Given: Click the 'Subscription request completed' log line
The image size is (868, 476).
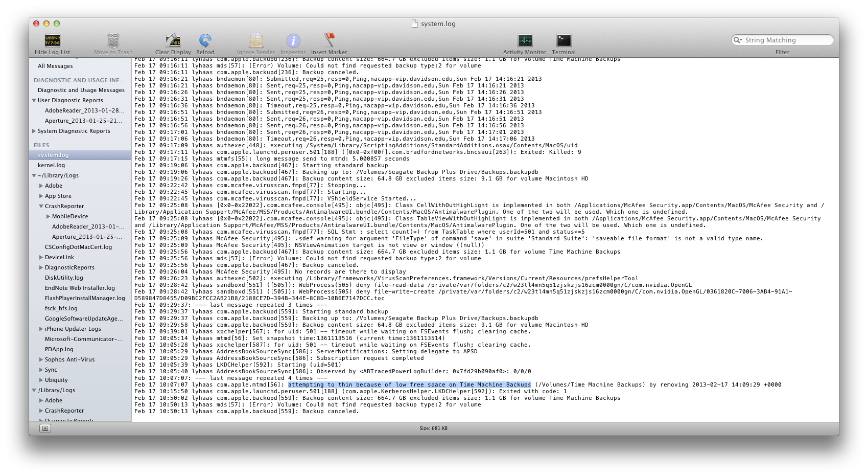Looking at the screenshot, I should point(279,358).
